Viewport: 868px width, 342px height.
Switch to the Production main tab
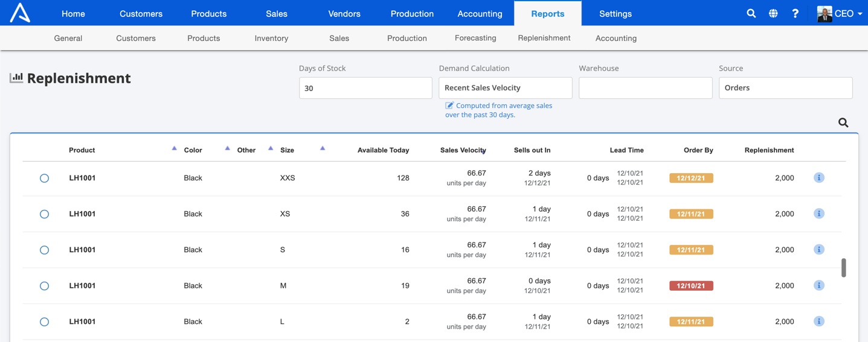[412, 13]
